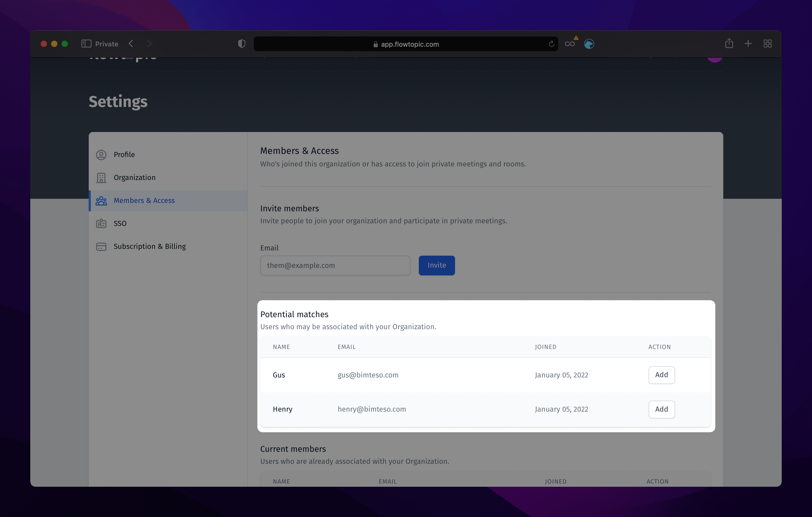Click the SSO settings icon
The image size is (812, 517).
(x=101, y=224)
